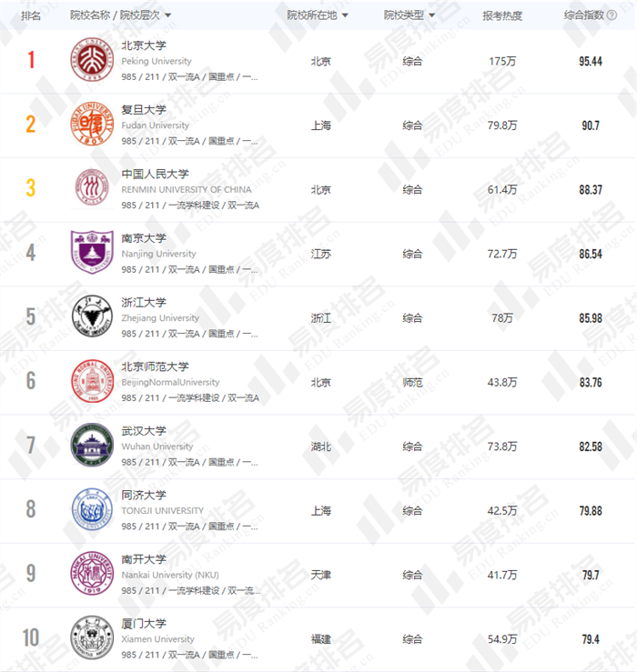Click the Nanjing University logo icon
This screenshot has width=637, height=672.
point(92,254)
